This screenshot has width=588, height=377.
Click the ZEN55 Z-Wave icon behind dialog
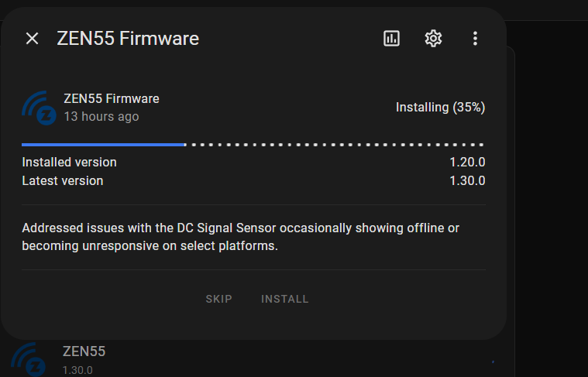tap(29, 361)
